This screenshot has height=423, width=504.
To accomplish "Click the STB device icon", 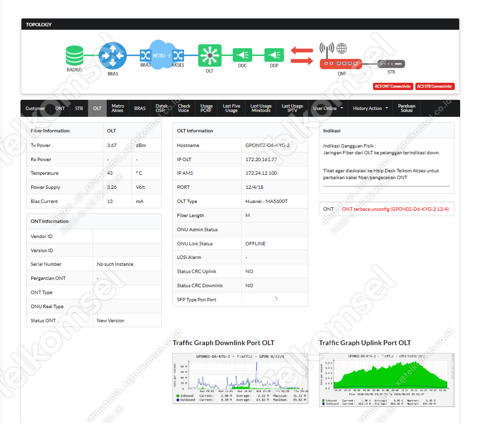I will (x=391, y=64).
